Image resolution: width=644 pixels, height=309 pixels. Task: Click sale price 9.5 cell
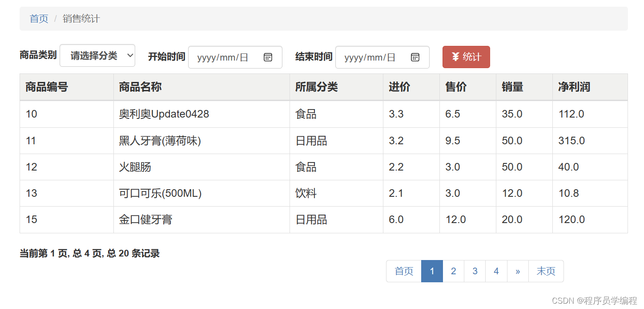(x=468, y=141)
